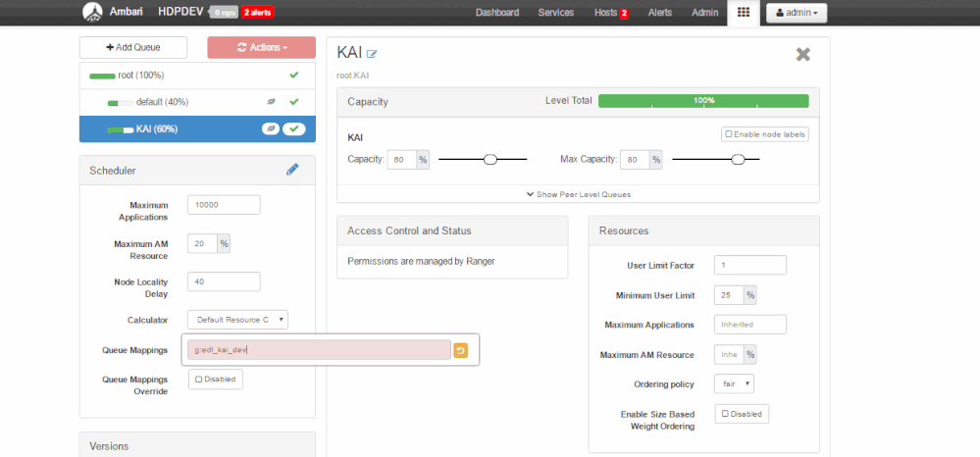Click Permissions are managed by Ranger text
This screenshot has height=457, width=980.
pyautogui.click(x=421, y=261)
